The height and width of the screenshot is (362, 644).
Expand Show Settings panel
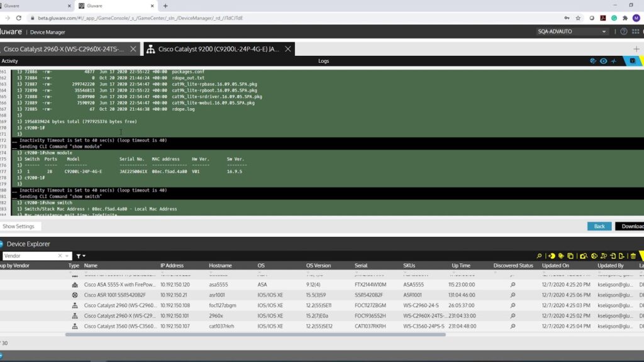[19, 226]
